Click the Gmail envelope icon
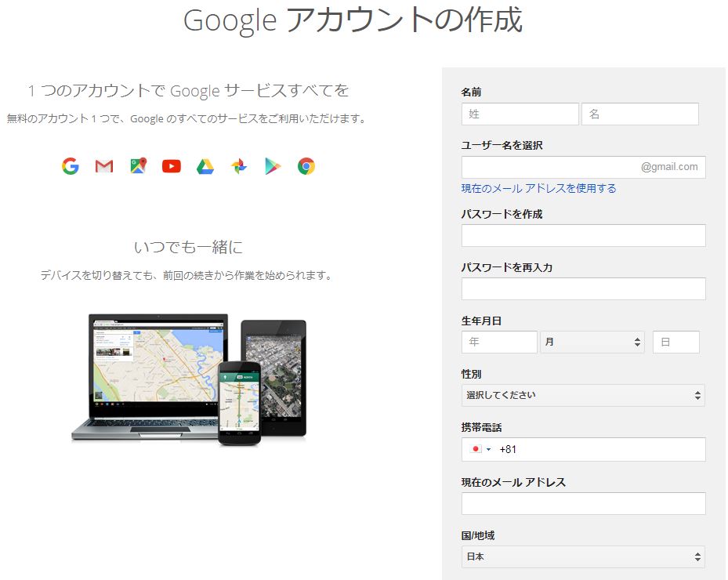The height and width of the screenshot is (580, 728). (104, 166)
